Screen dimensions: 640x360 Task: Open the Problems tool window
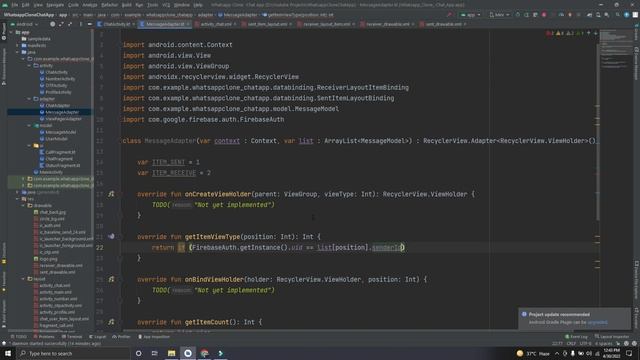44,337
